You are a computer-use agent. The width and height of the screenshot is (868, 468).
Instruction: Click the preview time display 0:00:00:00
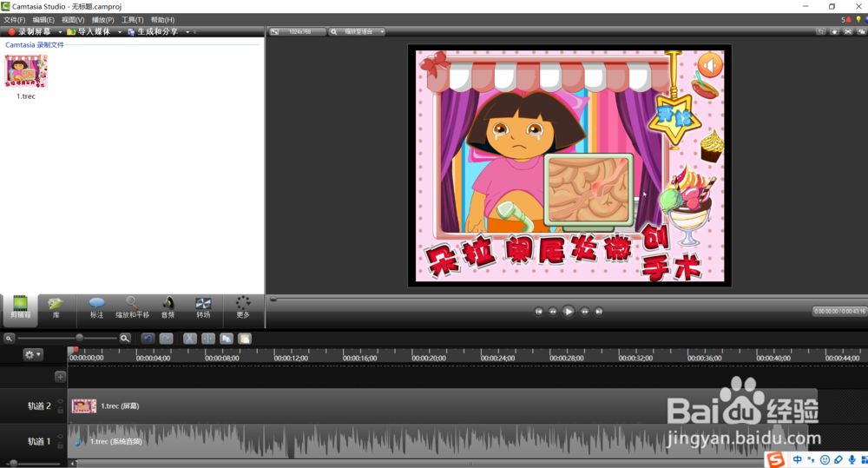pyautogui.click(x=839, y=312)
